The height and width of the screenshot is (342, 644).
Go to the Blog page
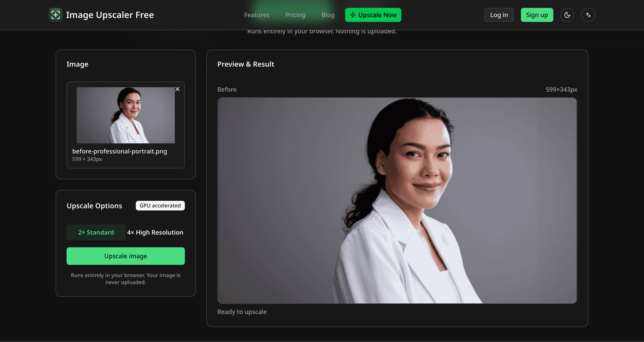(x=328, y=15)
